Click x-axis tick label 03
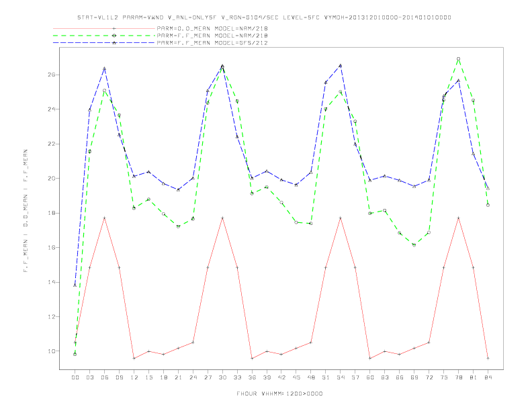The image size is (532, 411). (x=89, y=377)
